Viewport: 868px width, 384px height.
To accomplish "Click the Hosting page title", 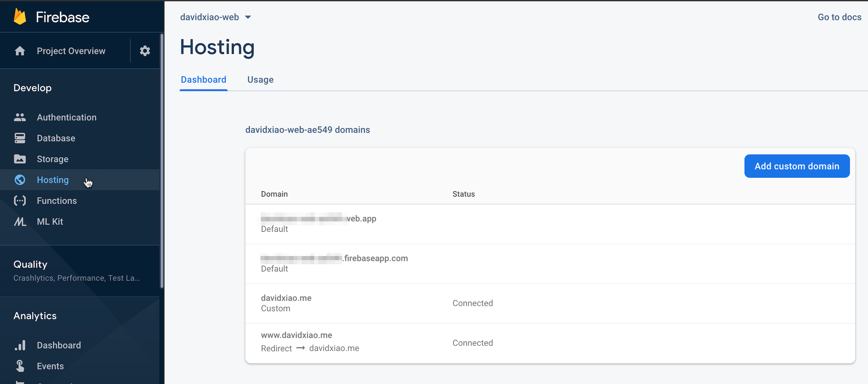I will pyautogui.click(x=217, y=47).
